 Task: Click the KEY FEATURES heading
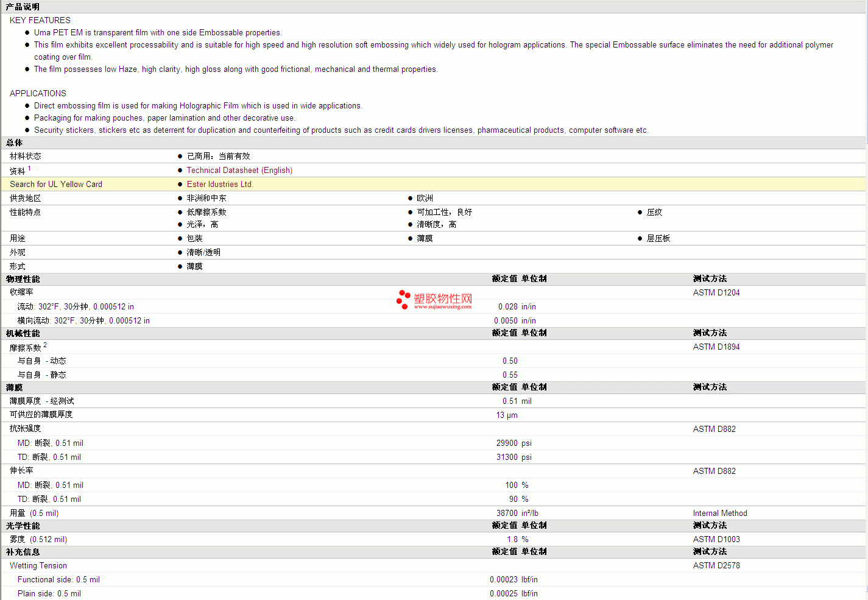click(x=40, y=21)
